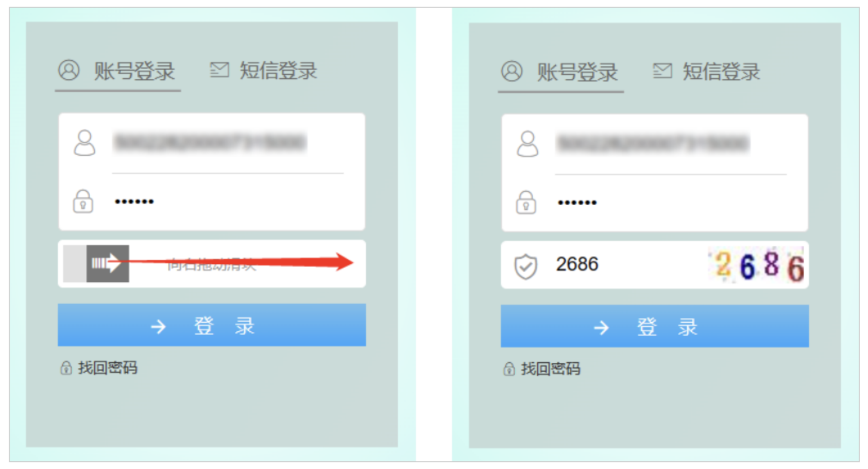The width and height of the screenshot is (868, 469).
Task: Switch to 短信登录 tab in right panel
Action: [707, 71]
